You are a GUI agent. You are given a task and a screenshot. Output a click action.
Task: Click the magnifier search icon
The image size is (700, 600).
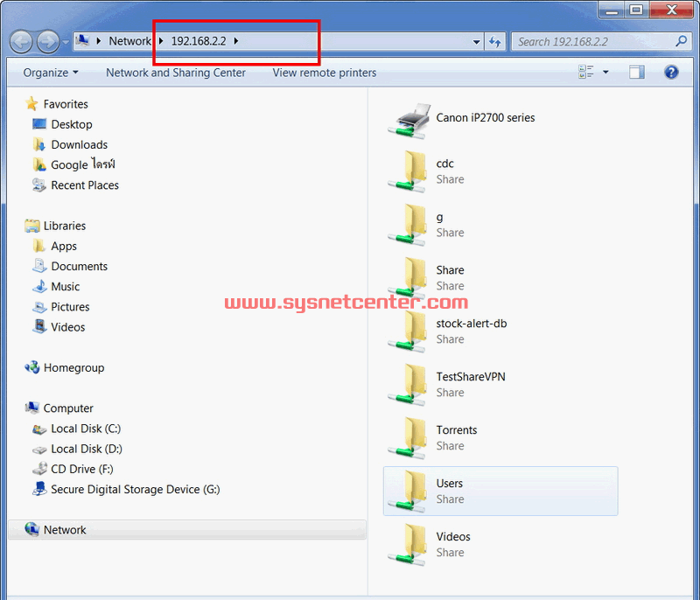tap(682, 41)
